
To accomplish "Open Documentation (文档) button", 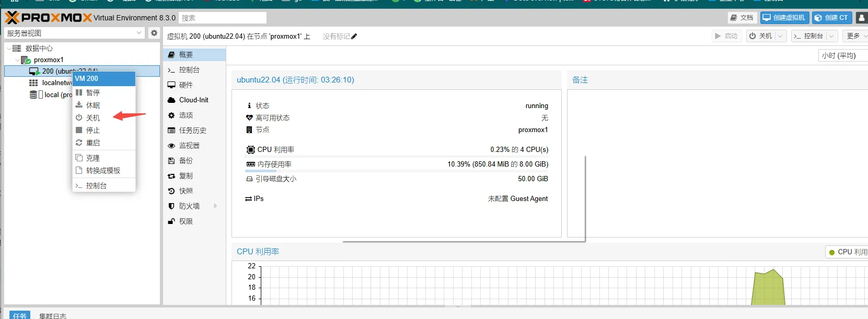I will tap(742, 18).
